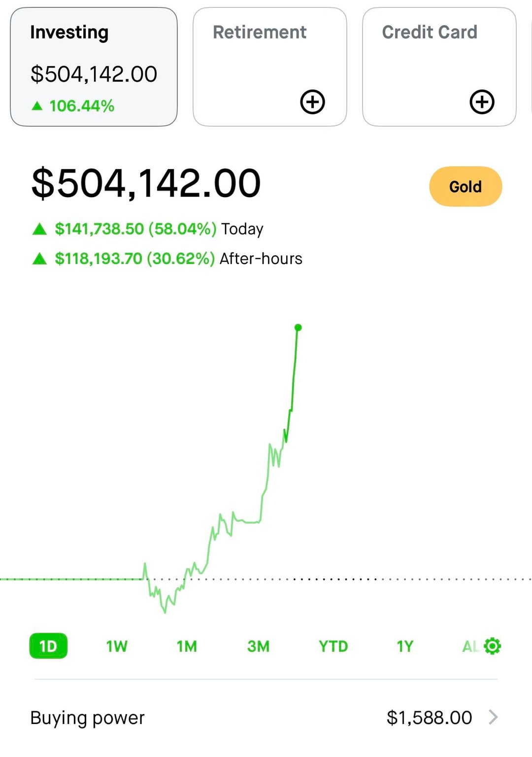This screenshot has height=757, width=532.
Task: Tap the green dot at chart's end
Action: [x=298, y=327]
